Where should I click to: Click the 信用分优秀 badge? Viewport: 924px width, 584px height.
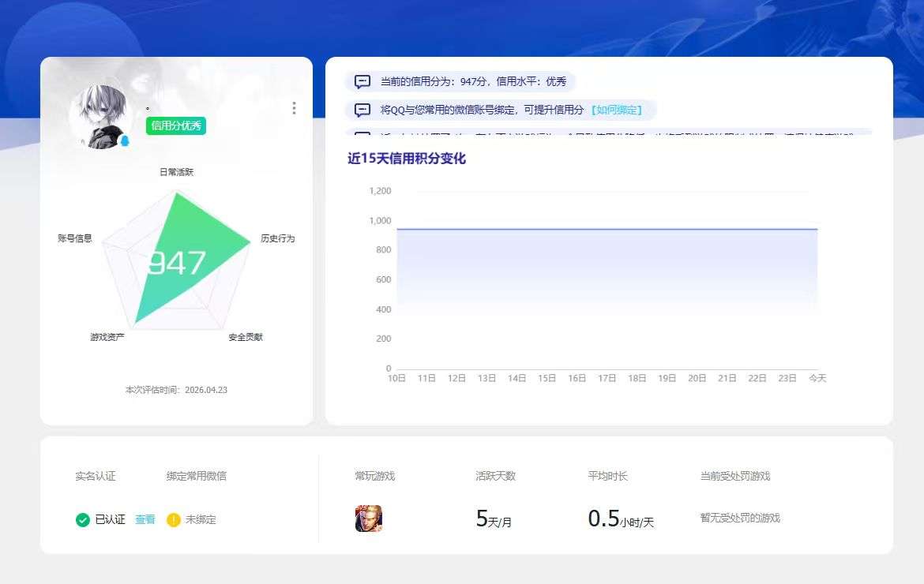(176, 125)
